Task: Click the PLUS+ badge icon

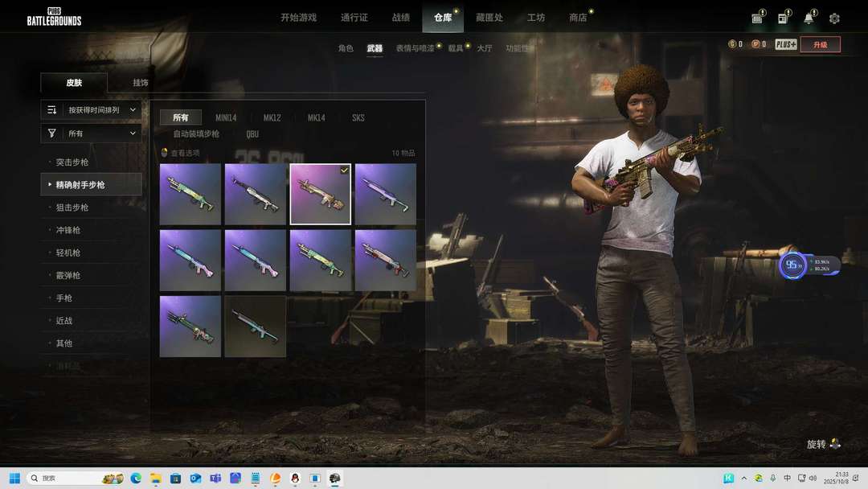Action: [786, 44]
